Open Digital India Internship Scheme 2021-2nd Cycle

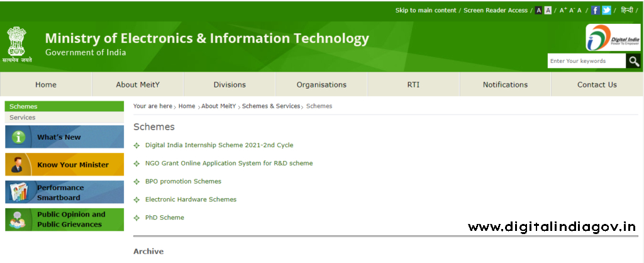pos(219,145)
